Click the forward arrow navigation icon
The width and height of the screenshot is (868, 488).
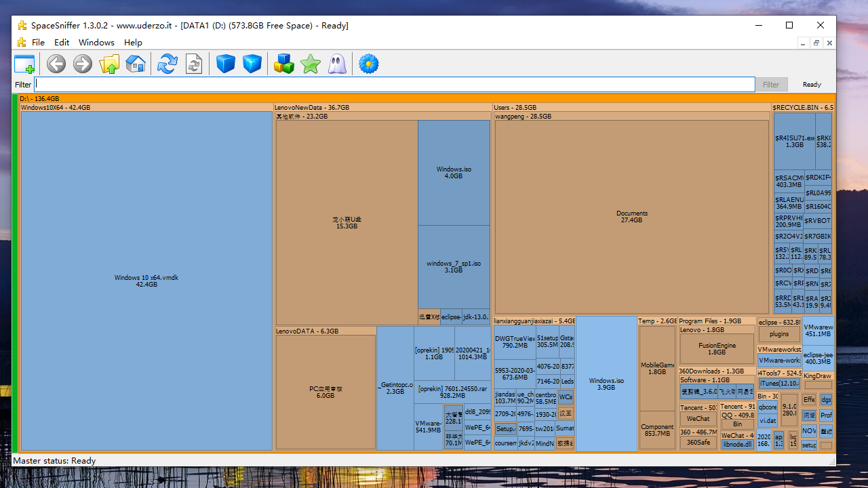83,64
